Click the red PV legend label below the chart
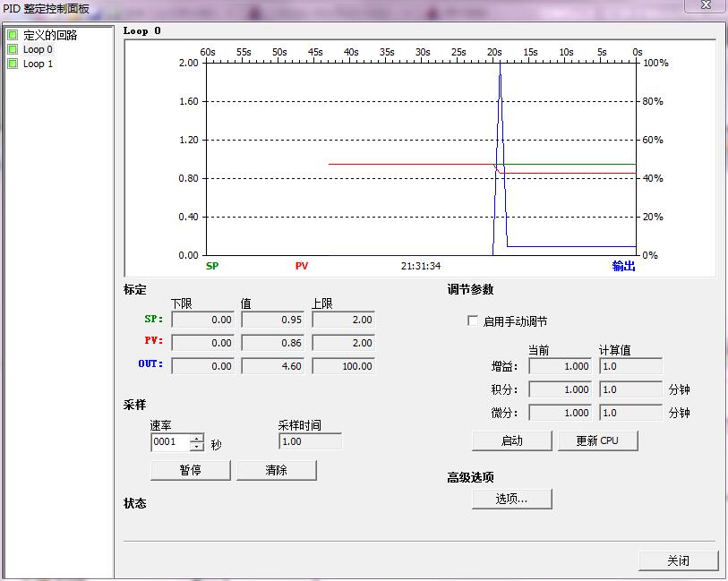728x581 pixels. click(301, 266)
